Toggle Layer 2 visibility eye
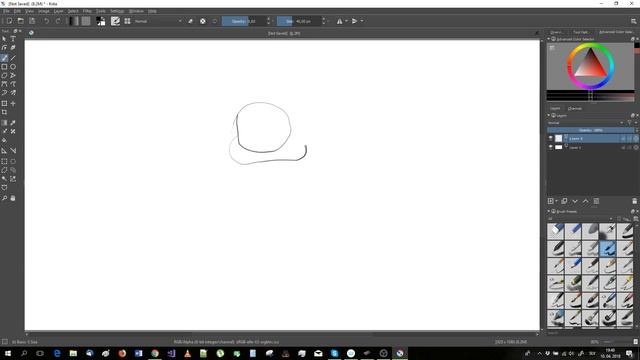This screenshot has width=640, height=360. (551, 139)
